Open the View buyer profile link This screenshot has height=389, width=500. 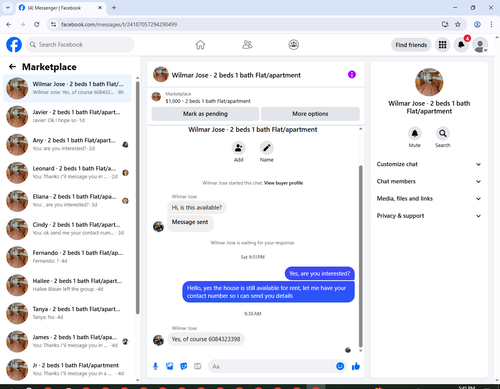pos(283,183)
